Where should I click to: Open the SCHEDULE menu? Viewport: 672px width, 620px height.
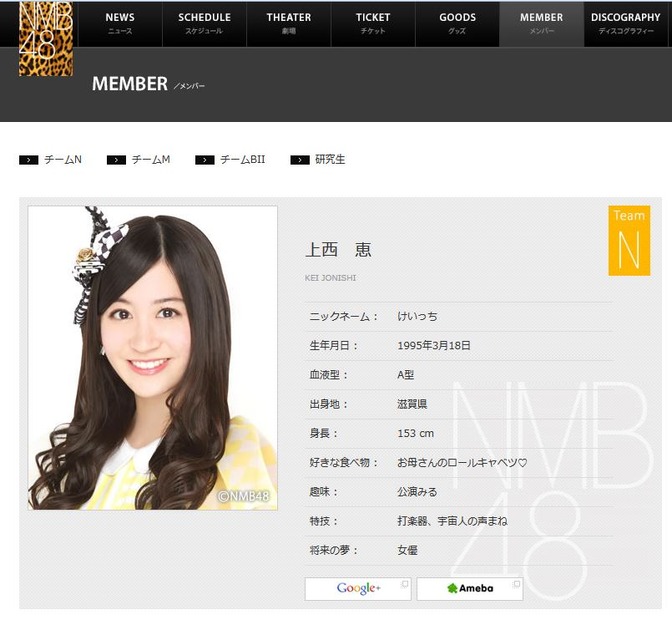204,24
